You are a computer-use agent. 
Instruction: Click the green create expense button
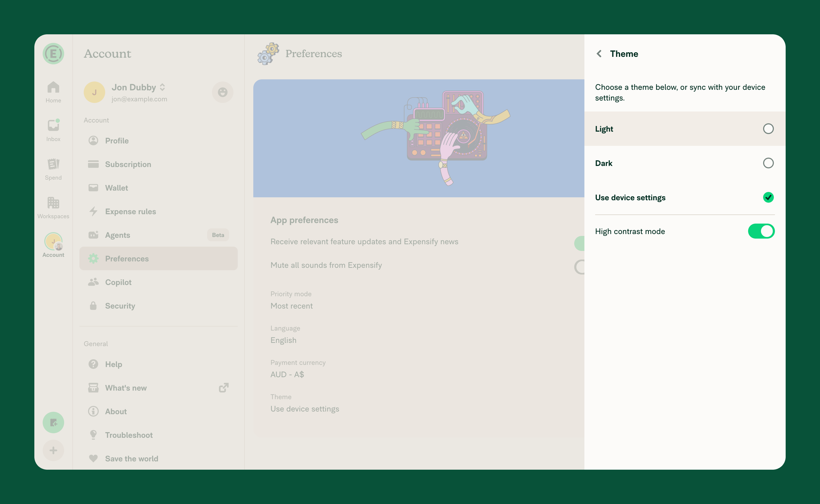pyautogui.click(x=53, y=422)
